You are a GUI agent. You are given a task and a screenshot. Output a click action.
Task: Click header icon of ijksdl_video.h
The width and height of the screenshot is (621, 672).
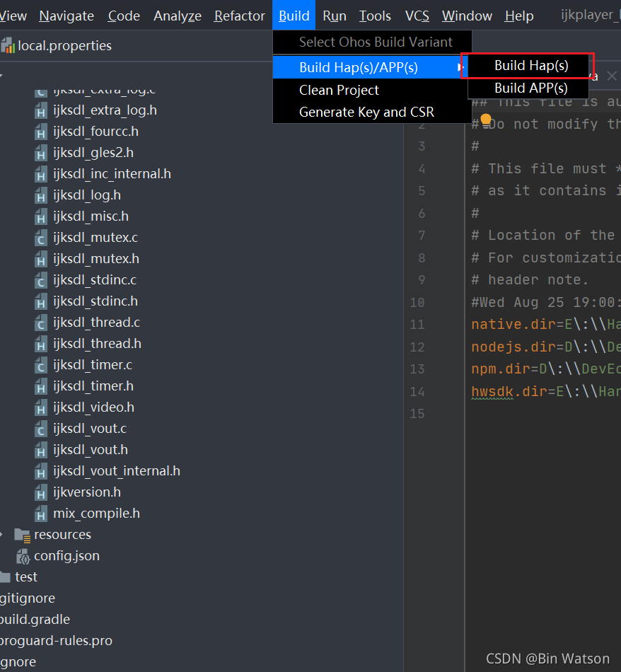[41, 408]
